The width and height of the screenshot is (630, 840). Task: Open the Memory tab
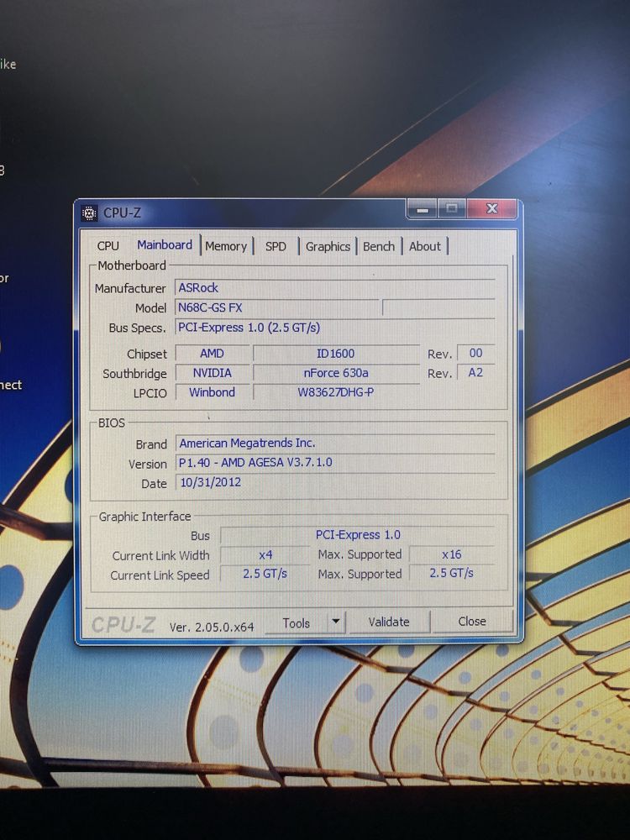pos(225,246)
